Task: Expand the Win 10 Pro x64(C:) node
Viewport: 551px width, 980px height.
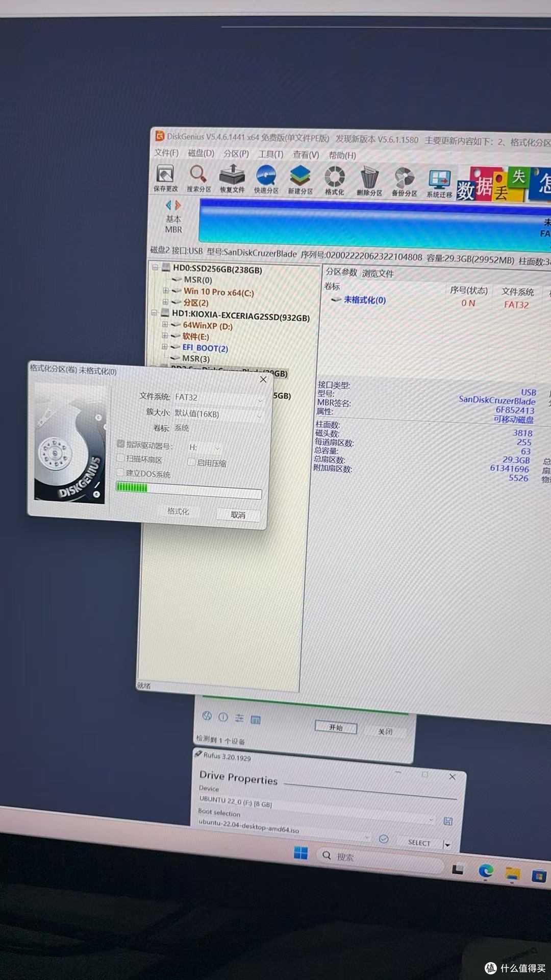Action: (165, 290)
